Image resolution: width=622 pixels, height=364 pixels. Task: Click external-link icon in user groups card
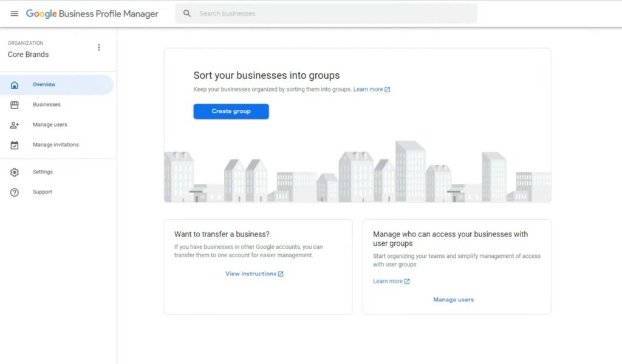point(406,281)
